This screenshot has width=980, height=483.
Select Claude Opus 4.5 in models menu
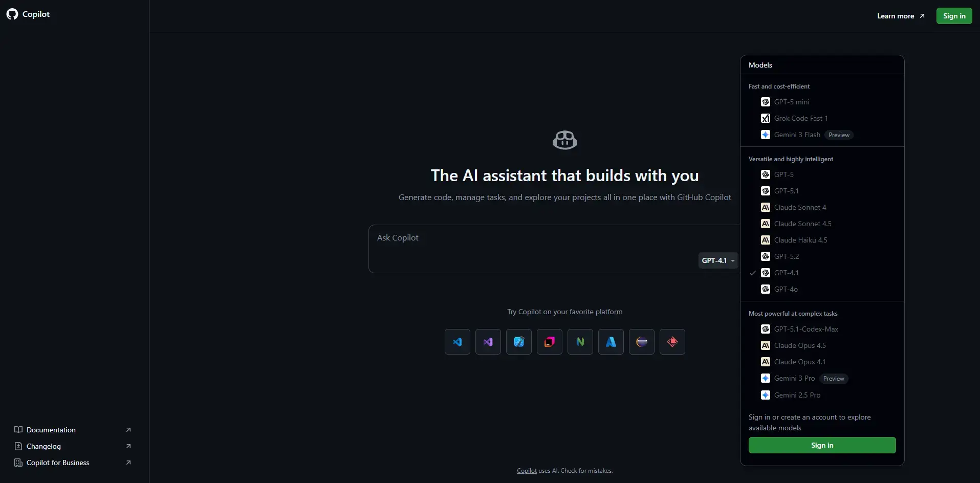799,345
